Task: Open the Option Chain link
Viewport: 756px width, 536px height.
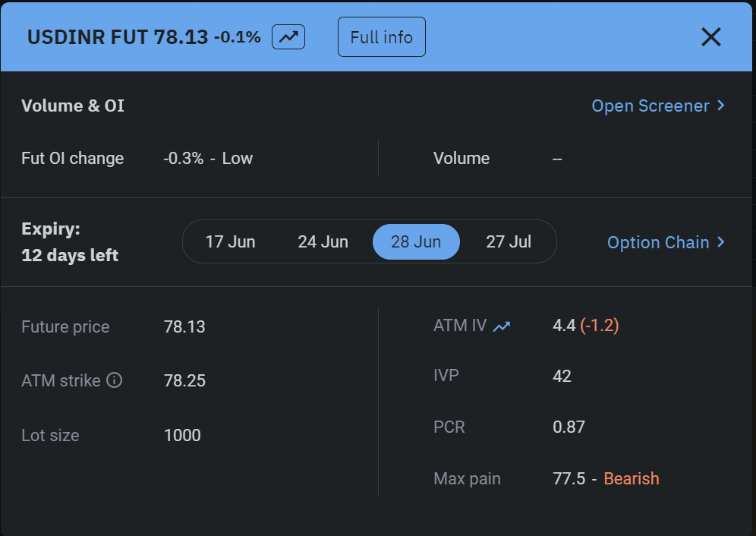Action: coord(666,242)
